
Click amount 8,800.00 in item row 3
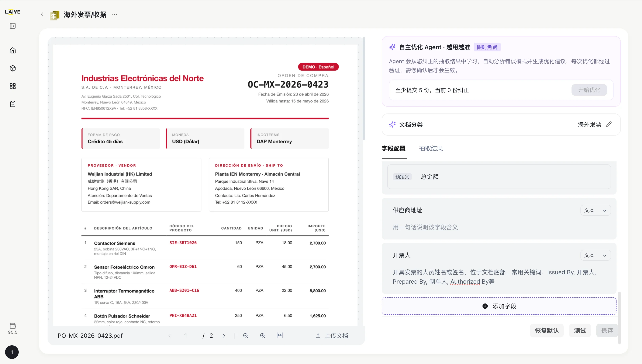point(318,291)
